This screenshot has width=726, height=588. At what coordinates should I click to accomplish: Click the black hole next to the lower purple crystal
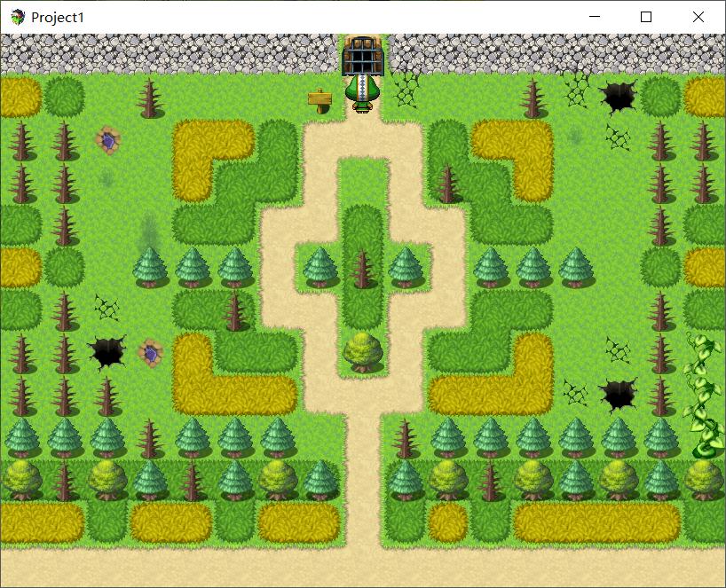[x=107, y=353]
